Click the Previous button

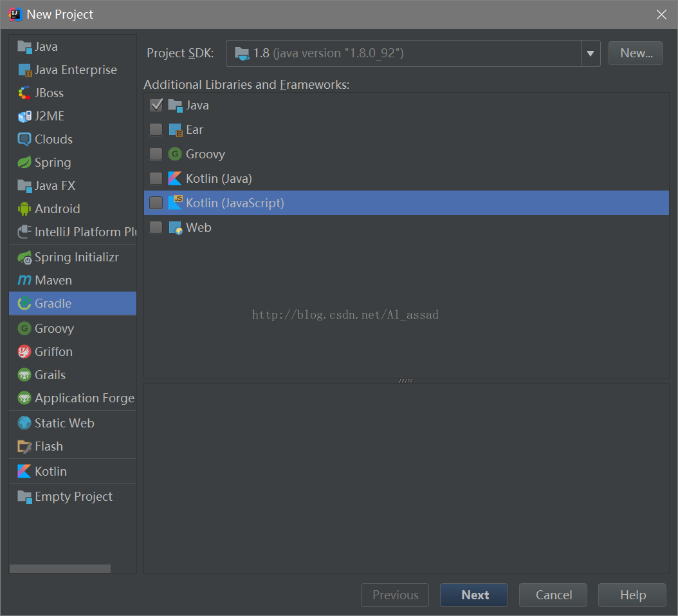[x=395, y=595]
